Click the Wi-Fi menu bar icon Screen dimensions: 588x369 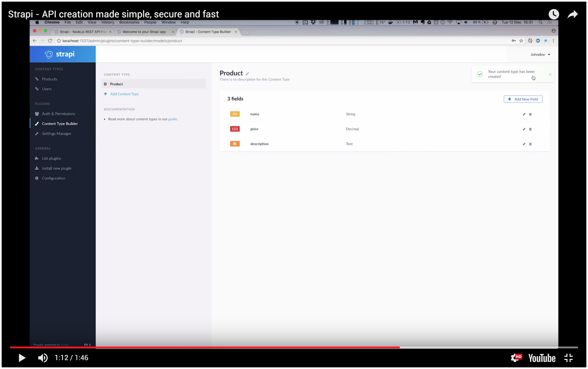click(450, 22)
